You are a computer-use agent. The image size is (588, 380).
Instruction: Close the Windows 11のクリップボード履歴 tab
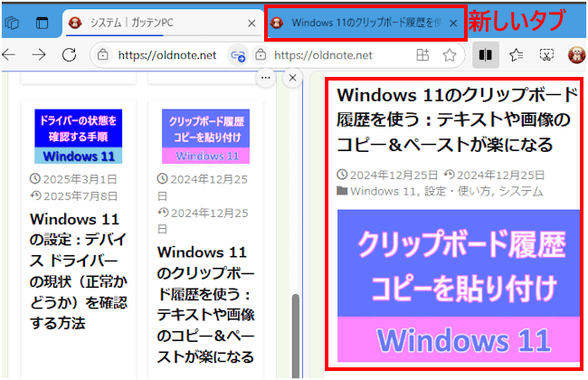453,24
